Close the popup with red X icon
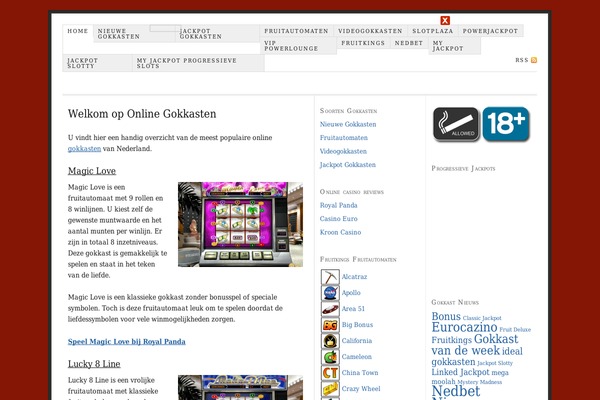 tap(445, 20)
